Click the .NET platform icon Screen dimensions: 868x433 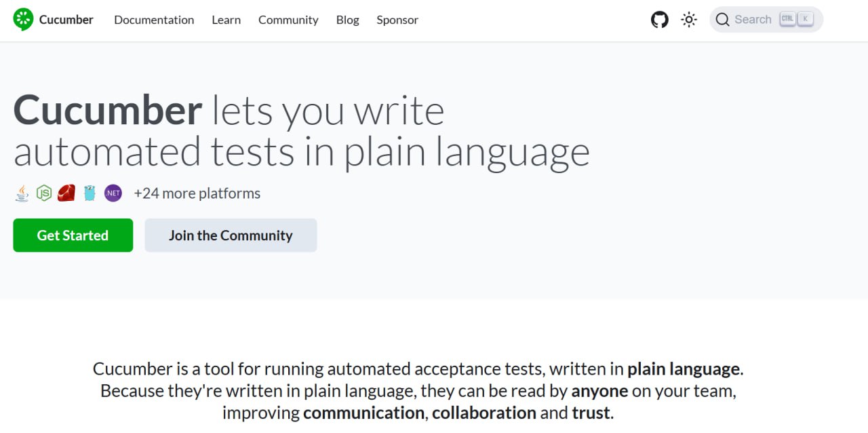click(113, 193)
